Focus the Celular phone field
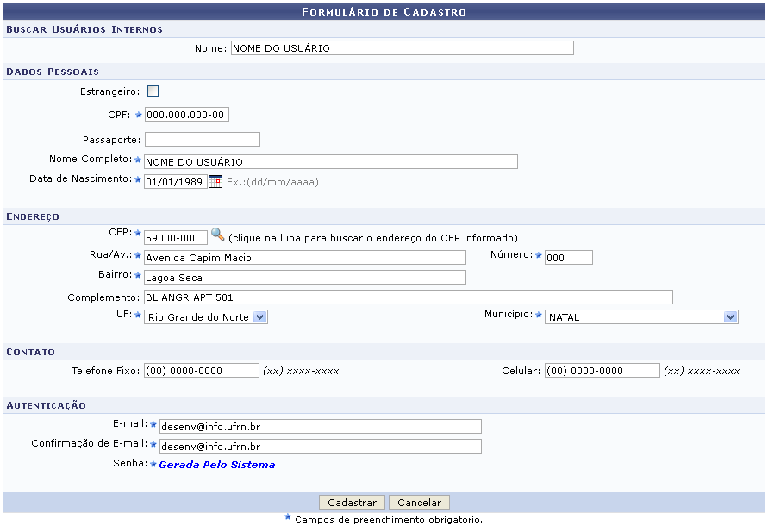768x532 pixels. [x=602, y=370]
